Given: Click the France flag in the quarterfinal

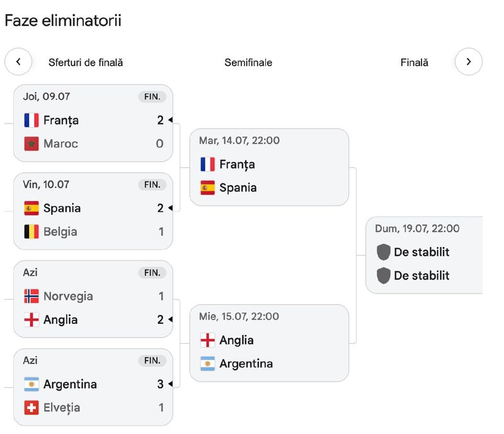Looking at the screenshot, I should point(31,120).
